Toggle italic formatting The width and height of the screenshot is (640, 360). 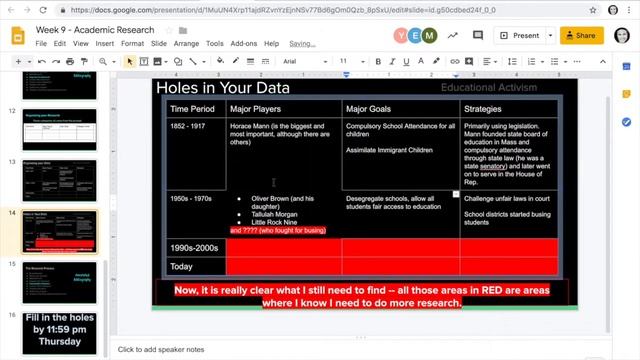[x=392, y=62]
